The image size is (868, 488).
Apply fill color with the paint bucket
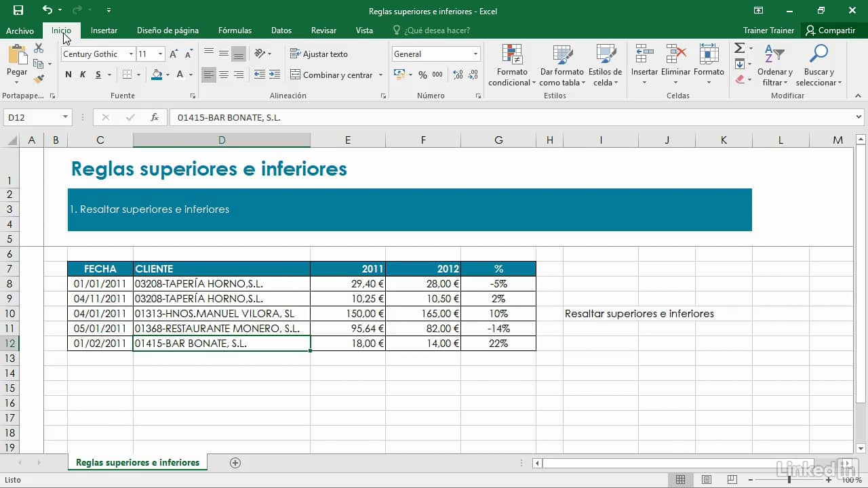(x=157, y=75)
